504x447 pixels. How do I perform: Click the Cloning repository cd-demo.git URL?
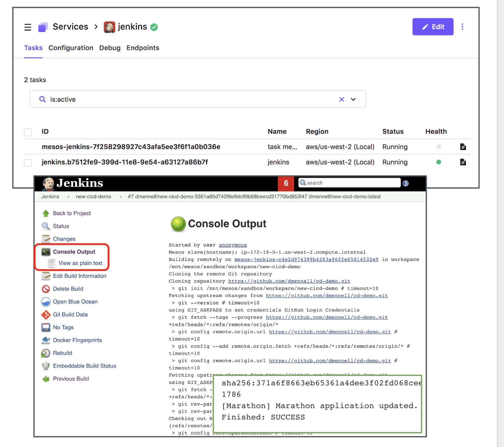pyautogui.click(x=289, y=281)
